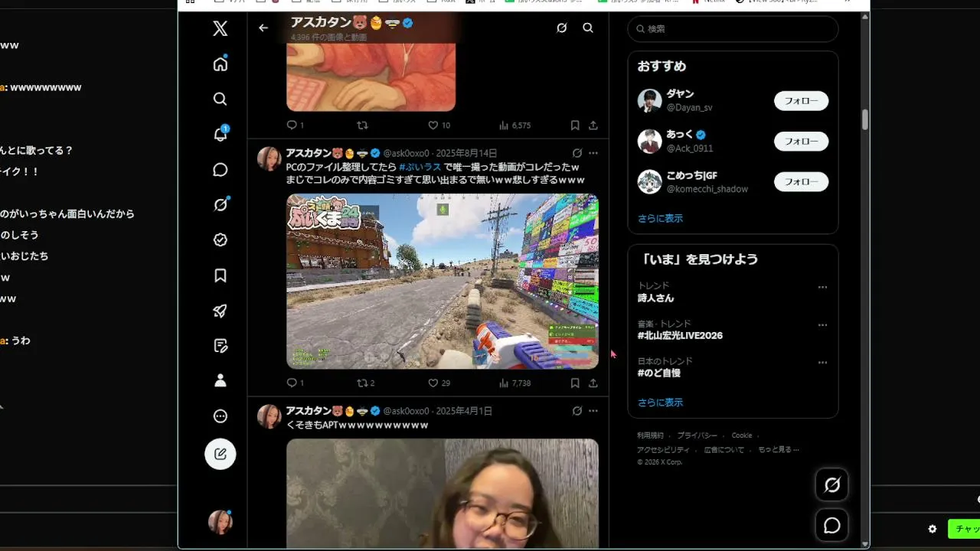The image size is (980, 551).
Task: View analytics showing 7,738 views
Action: coord(514,383)
